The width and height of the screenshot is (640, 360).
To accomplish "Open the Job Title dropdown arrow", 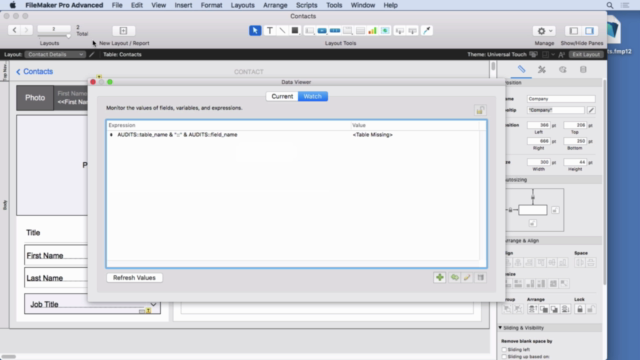I will pyautogui.click(x=153, y=304).
